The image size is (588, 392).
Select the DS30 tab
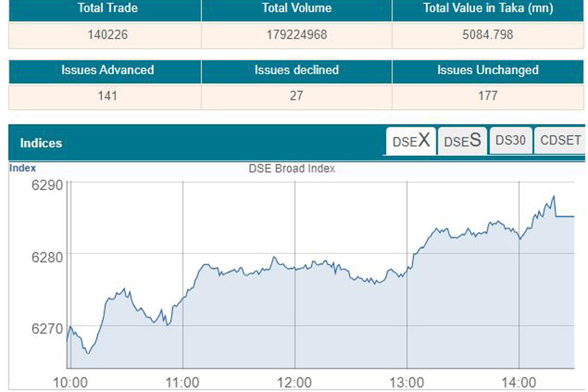tap(510, 140)
